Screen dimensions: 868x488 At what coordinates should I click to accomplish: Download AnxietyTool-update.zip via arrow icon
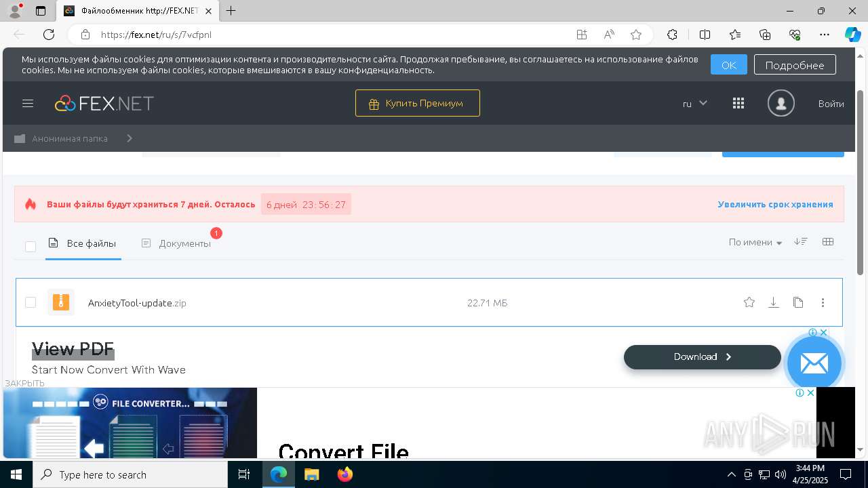tap(773, 302)
